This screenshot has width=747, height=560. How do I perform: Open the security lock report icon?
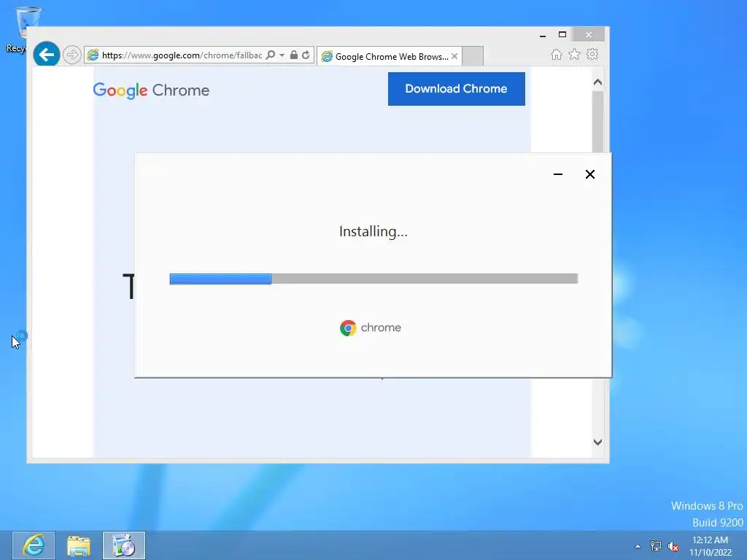coord(294,55)
